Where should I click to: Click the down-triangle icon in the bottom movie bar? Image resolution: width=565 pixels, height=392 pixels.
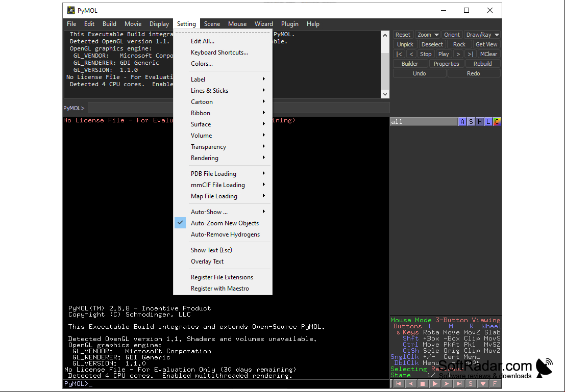pos(483,384)
